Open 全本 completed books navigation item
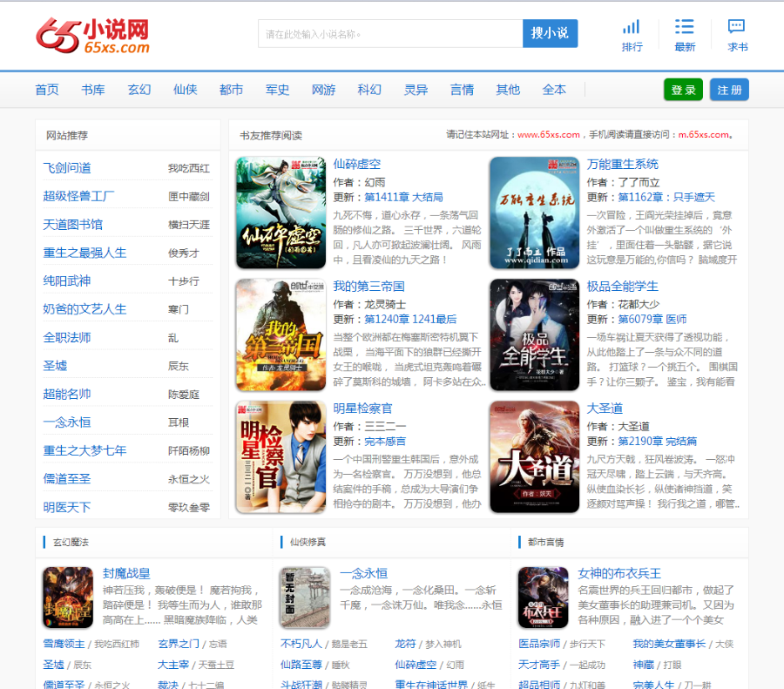Viewport: 784px width, 689px height. 554,90
